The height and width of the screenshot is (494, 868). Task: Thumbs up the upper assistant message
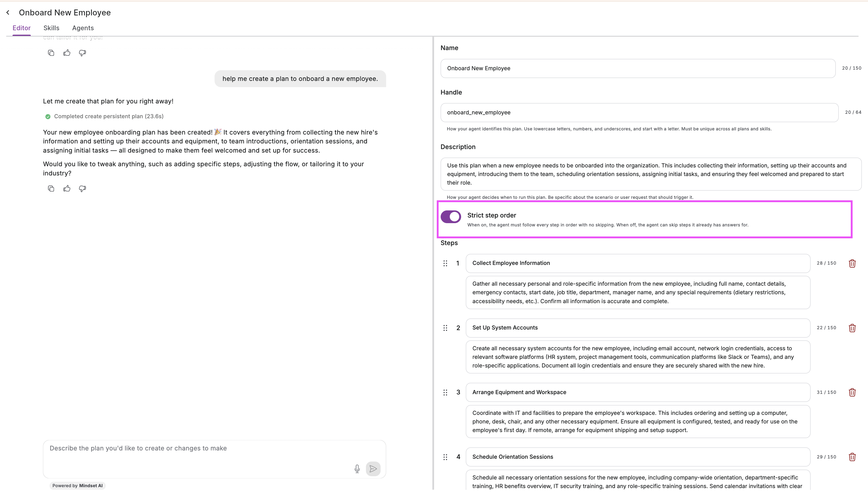(67, 53)
